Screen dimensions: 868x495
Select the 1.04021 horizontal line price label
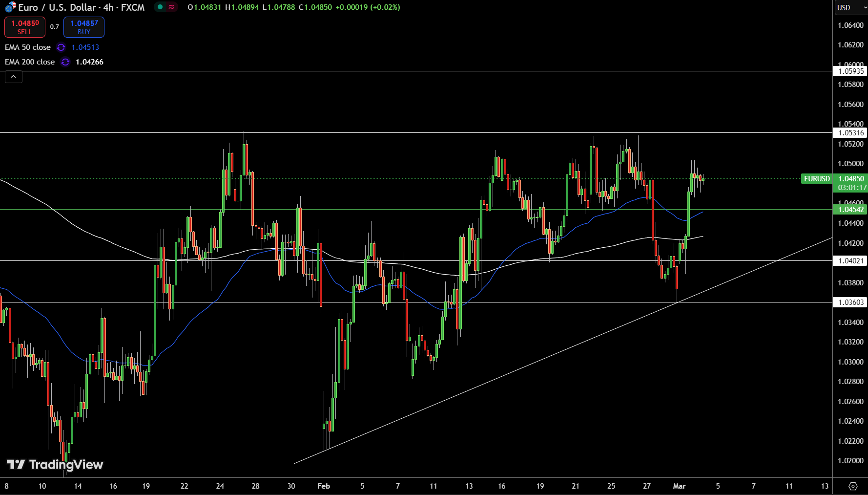850,261
